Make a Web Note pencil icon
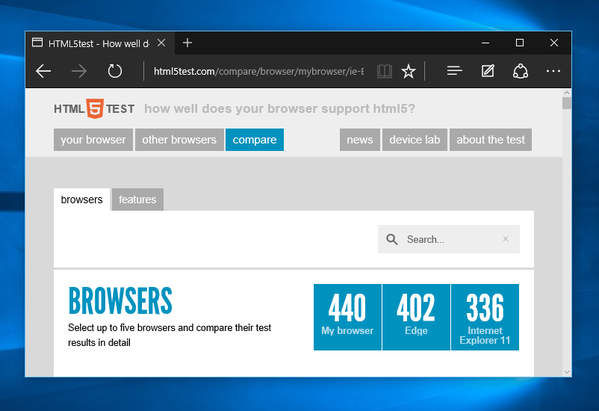The width and height of the screenshot is (599, 411). coord(488,71)
